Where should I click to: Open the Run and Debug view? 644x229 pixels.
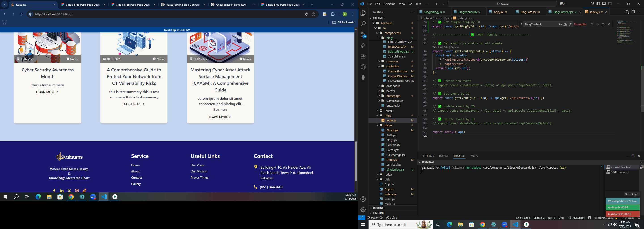(x=363, y=45)
